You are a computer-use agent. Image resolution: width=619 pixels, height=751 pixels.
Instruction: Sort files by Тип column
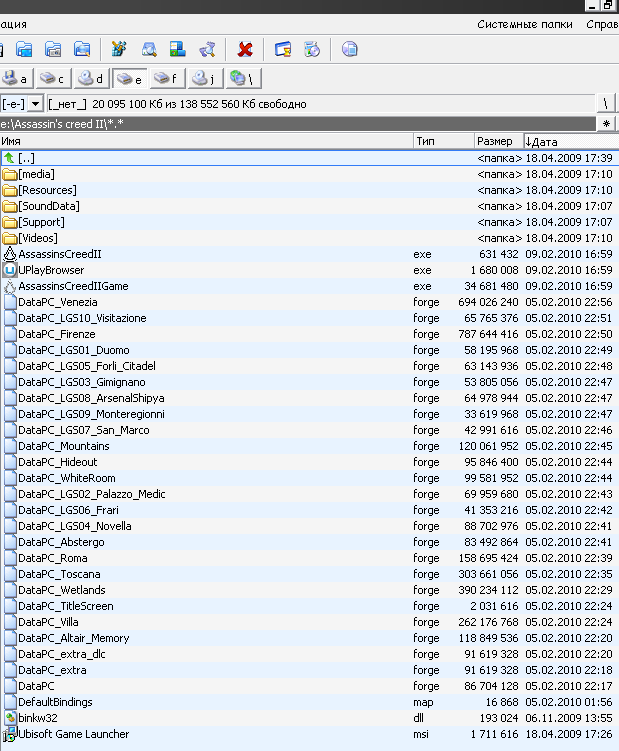[x=444, y=141]
